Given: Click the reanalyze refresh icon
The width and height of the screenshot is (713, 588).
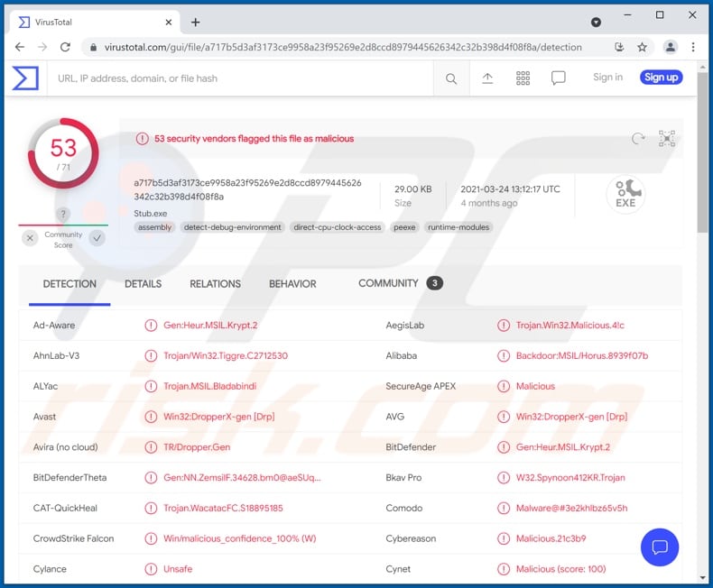Looking at the screenshot, I should click(x=638, y=138).
